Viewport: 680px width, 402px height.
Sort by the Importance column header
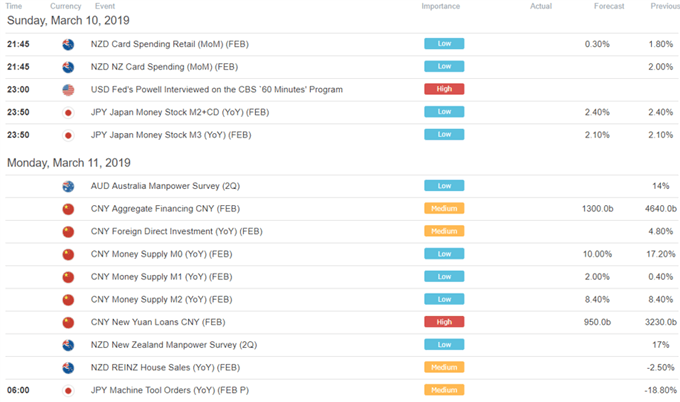click(x=441, y=6)
